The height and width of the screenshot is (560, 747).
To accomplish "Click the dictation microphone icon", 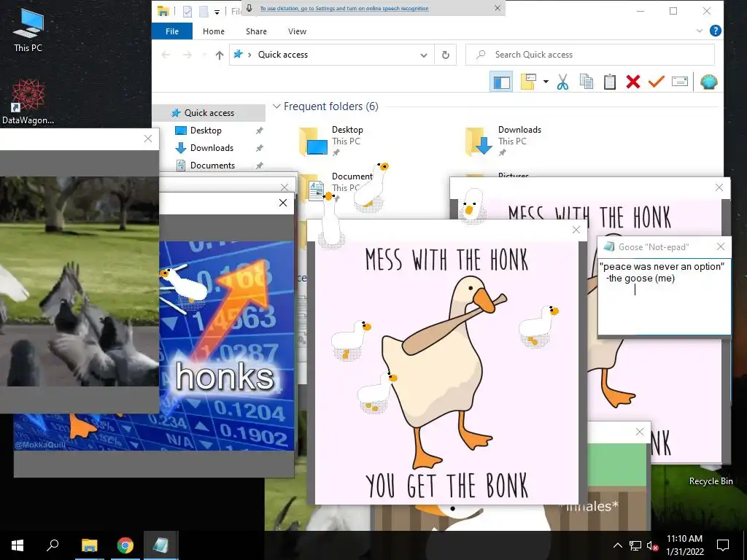I will pos(249,8).
